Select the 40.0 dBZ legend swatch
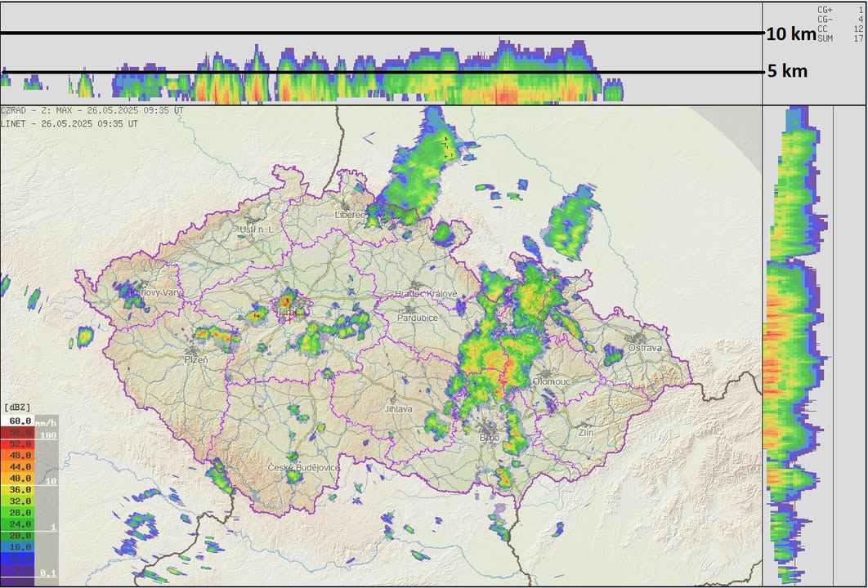Image resolution: width=868 pixels, height=588 pixels. coord(17,479)
